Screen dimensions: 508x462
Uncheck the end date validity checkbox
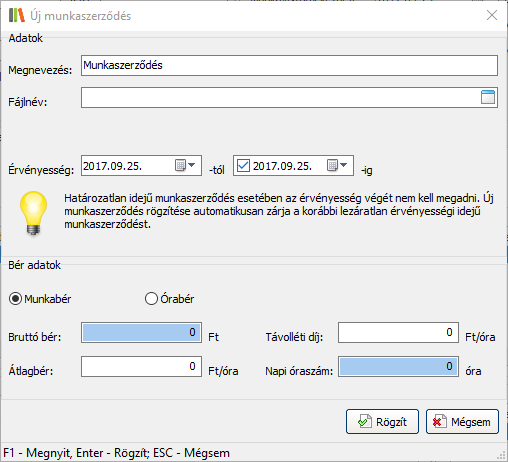[243, 165]
